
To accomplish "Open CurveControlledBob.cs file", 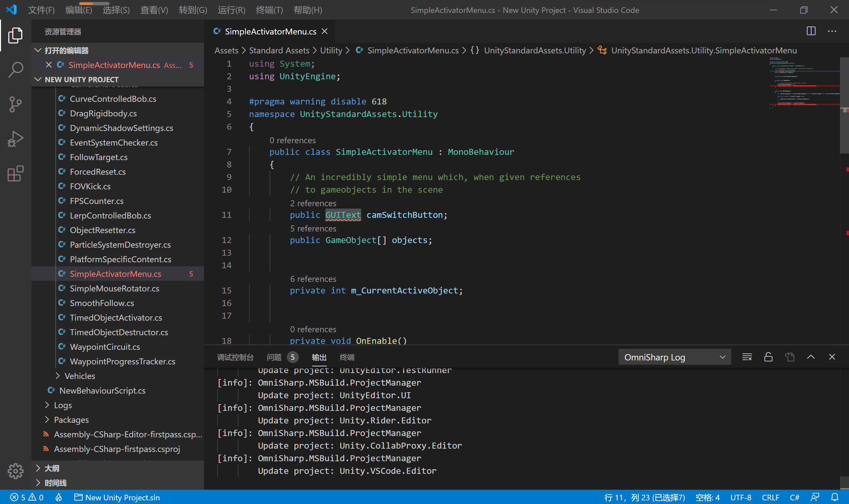I will coord(113,98).
